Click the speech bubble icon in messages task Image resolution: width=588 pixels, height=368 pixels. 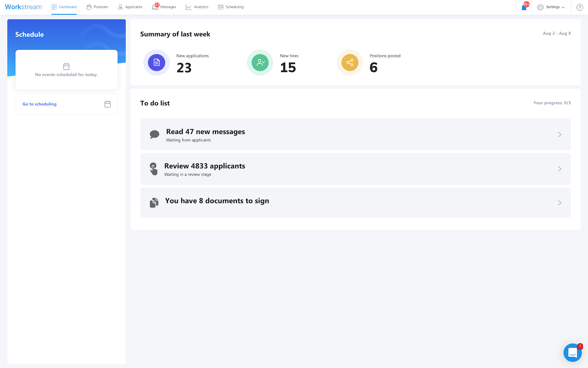(x=154, y=134)
